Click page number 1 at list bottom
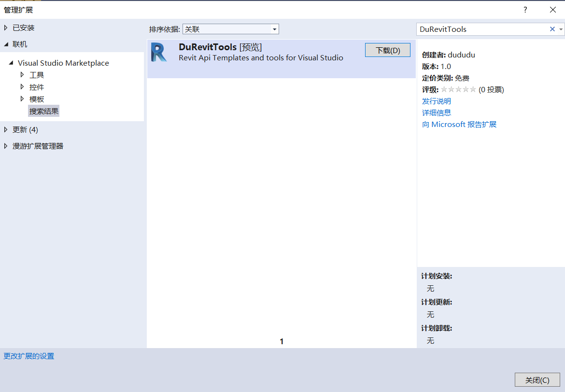The image size is (565, 392). [x=282, y=341]
